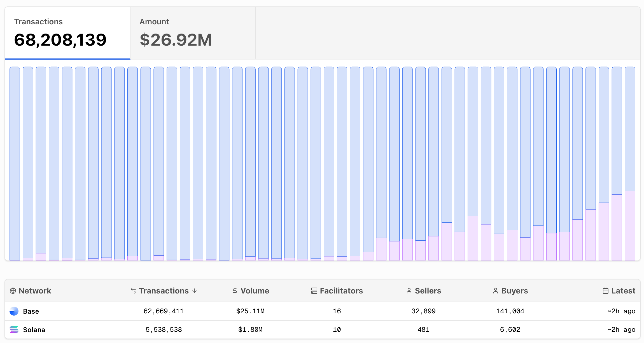
Task: Switch to the Transactions tab
Action: 67,33
